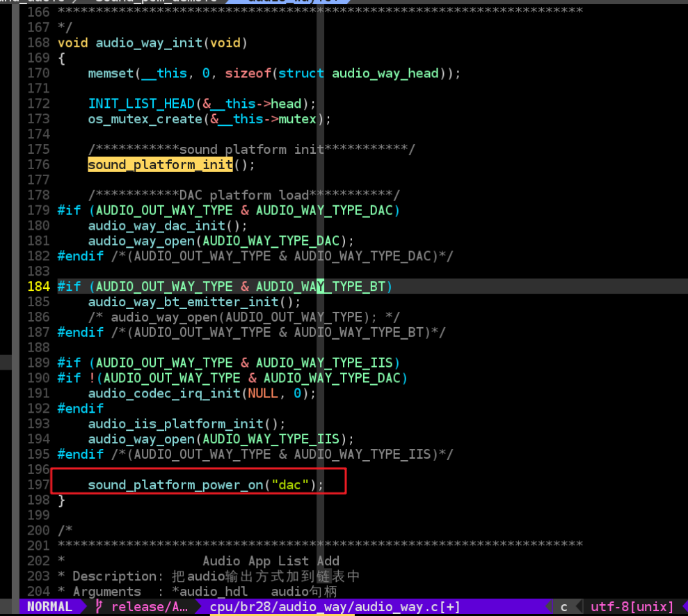Click the file path cpu/br28/audio_way/audio_way.c[+]
The height and width of the screenshot is (616, 688).
coord(335,607)
